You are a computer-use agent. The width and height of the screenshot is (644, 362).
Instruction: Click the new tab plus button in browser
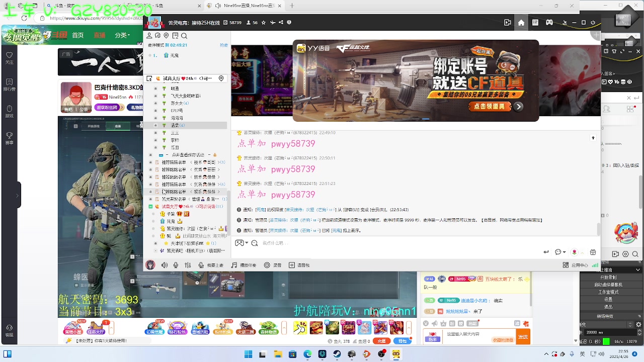pos(292,6)
